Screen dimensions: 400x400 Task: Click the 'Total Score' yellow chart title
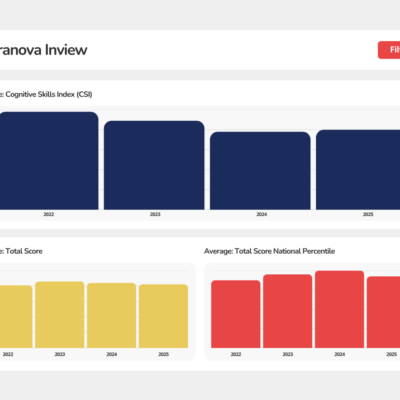pos(24,251)
